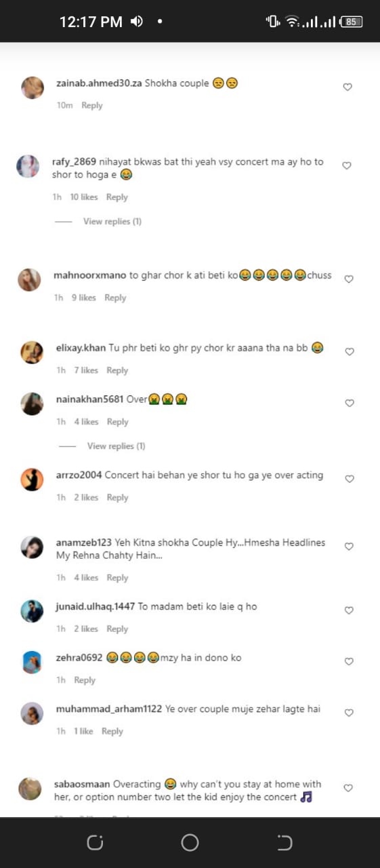Expand View replies under rafy_2869's comment
This screenshot has height=868, width=380.
pos(112,221)
